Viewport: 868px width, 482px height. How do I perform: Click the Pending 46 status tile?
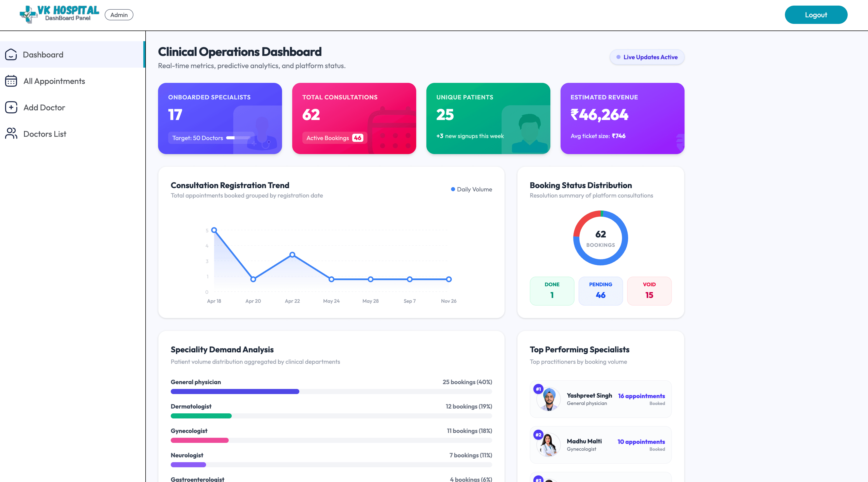click(600, 291)
